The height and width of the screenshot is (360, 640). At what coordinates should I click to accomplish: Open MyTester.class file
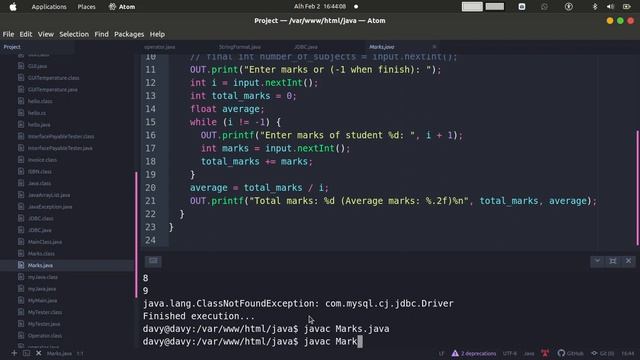coord(45,312)
